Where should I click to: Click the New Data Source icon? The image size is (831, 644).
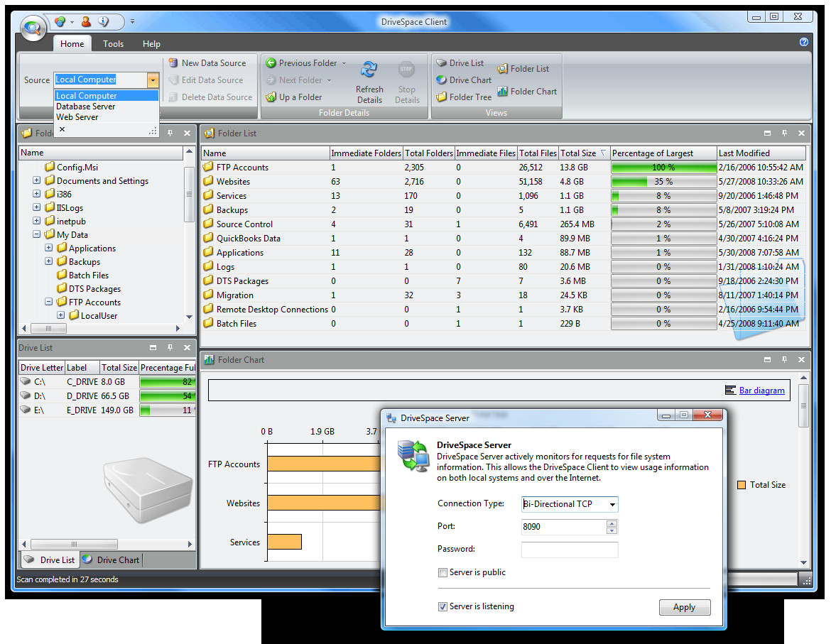(x=173, y=63)
